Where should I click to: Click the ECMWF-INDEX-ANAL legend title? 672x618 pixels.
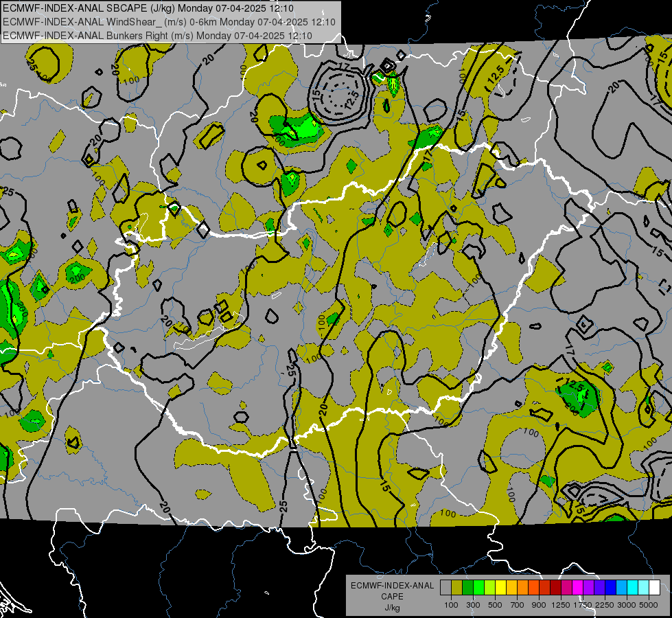pyautogui.click(x=392, y=586)
